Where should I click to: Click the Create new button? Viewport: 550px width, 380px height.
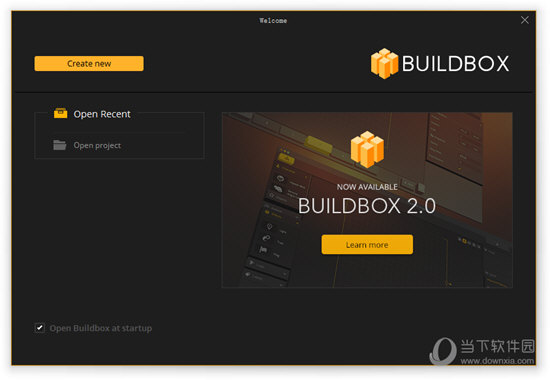89,64
